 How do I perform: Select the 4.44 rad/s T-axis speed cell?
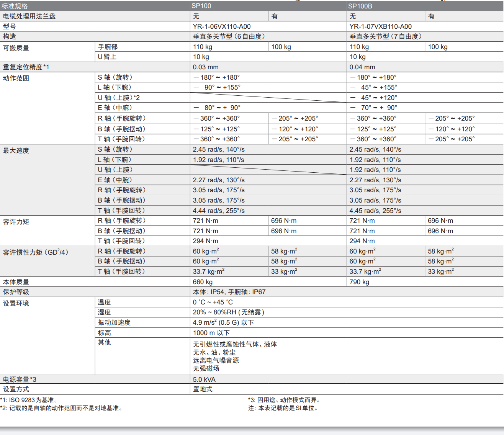pos(219,211)
